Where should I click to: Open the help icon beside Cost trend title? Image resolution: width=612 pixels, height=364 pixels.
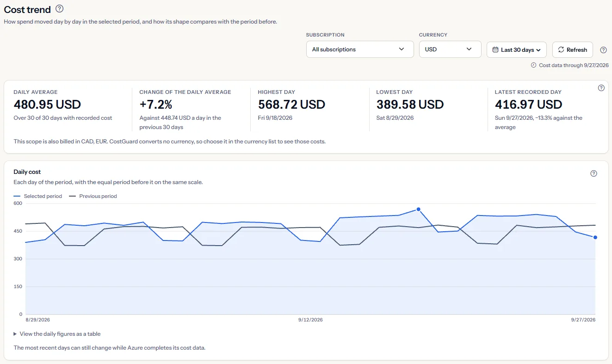pos(59,9)
